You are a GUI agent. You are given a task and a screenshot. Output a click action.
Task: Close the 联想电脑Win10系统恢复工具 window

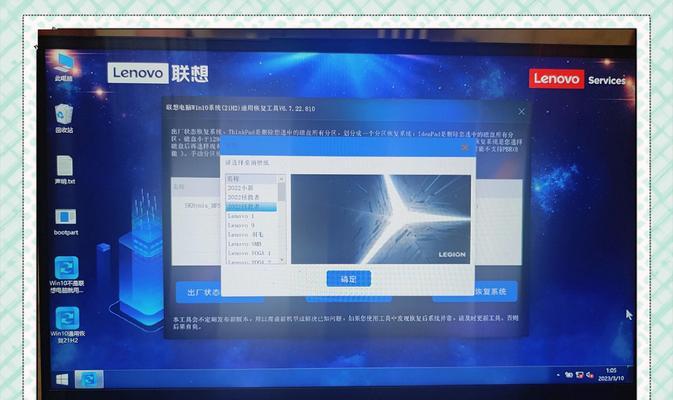click(521, 112)
